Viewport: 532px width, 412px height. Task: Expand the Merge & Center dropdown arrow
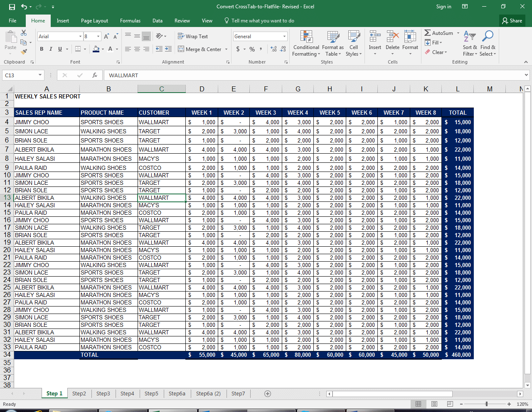(x=227, y=49)
